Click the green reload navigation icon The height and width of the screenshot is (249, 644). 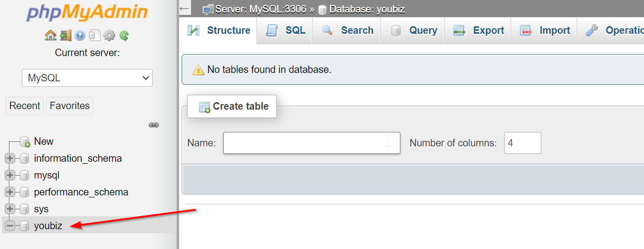124,36
